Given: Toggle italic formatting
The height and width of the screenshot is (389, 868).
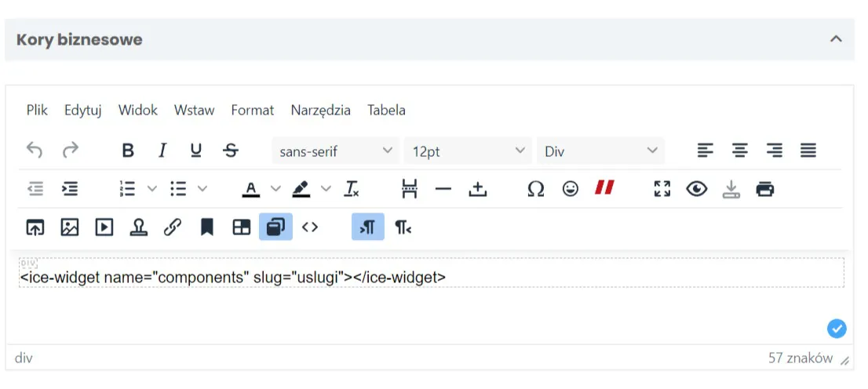Looking at the screenshot, I should click(162, 150).
